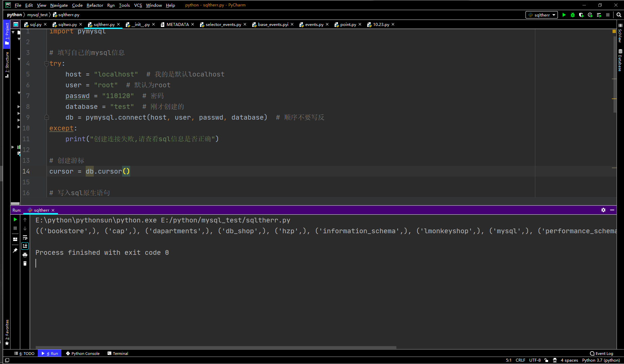Run sqltherr with coverage

coord(582,15)
